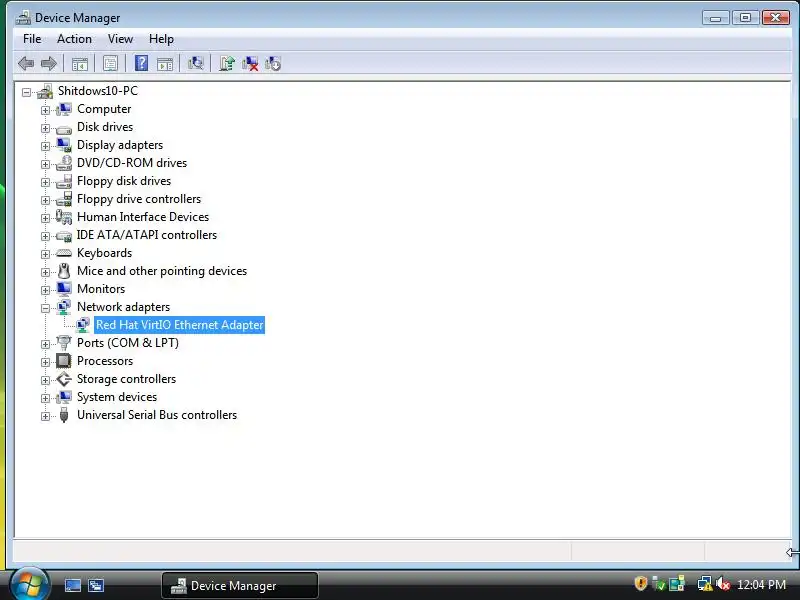
Task: Click the muted volume tray icon
Action: coord(722,584)
